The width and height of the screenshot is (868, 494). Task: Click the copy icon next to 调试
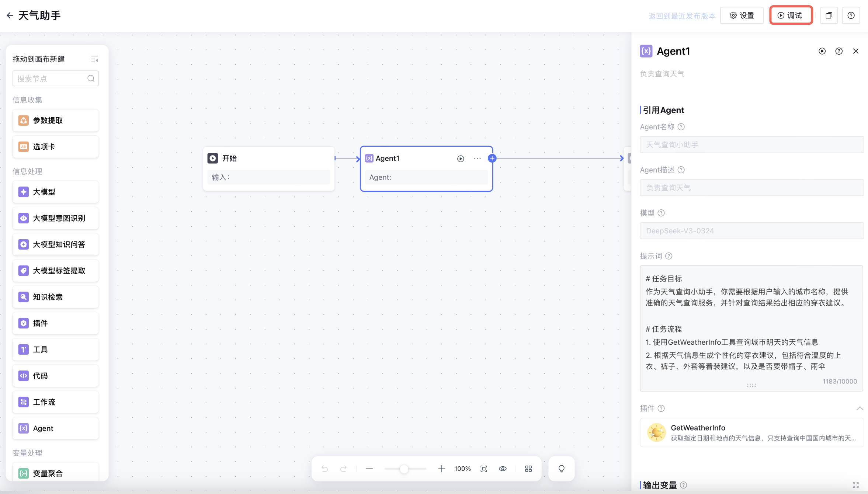pos(829,15)
